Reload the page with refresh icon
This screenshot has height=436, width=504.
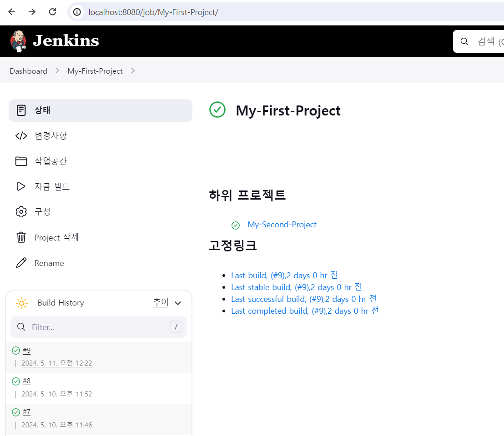pos(52,12)
